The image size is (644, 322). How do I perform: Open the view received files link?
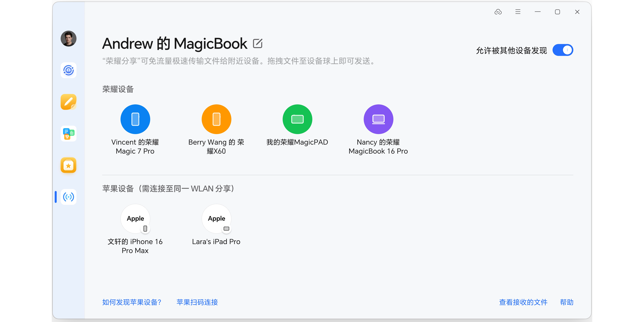tap(523, 302)
